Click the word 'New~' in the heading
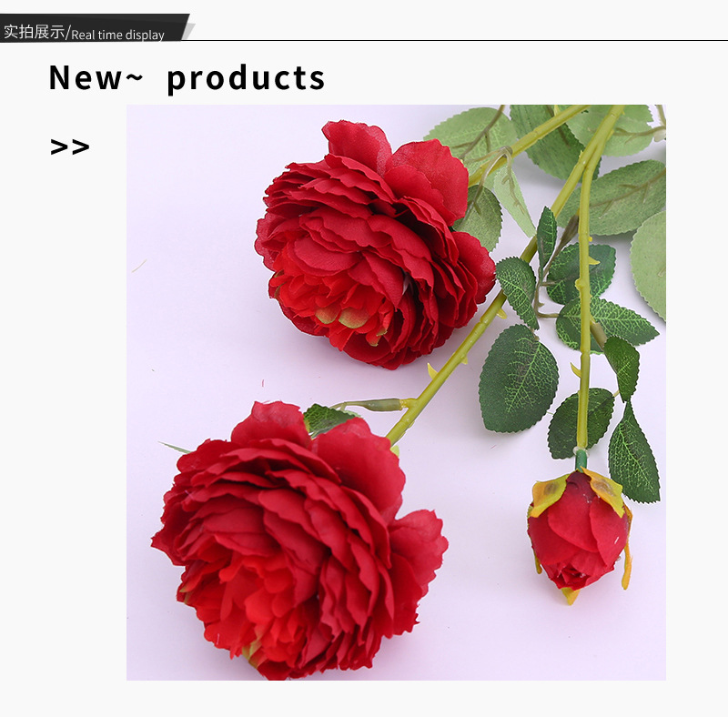The image size is (728, 717). (x=96, y=77)
